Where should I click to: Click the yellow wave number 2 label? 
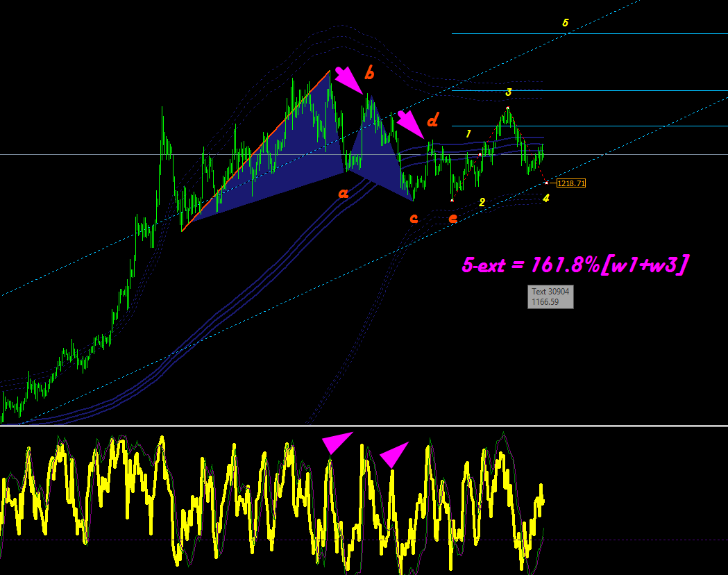pyautogui.click(x=482, y=202)
